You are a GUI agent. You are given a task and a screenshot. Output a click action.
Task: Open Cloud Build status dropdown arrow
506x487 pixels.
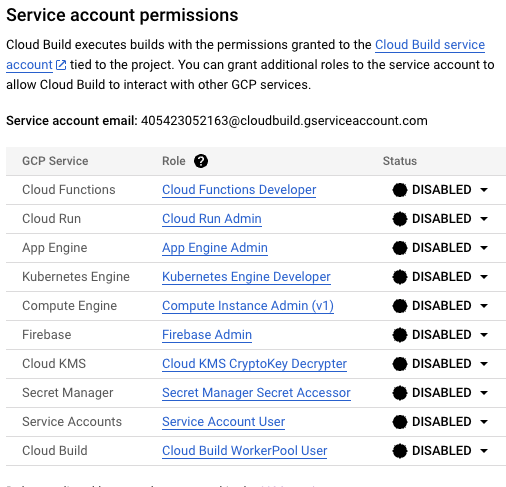pos(484,451)
